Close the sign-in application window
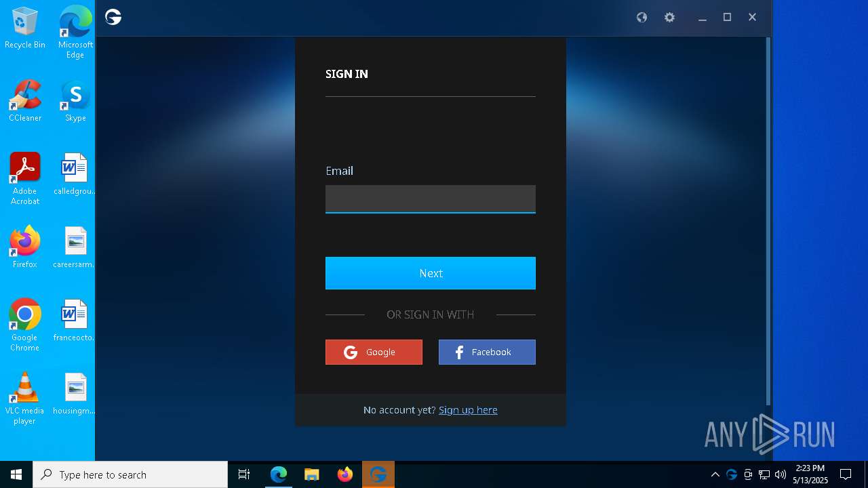Image resolution: width=868 pixels, height=488 pixels. (752, 18)
